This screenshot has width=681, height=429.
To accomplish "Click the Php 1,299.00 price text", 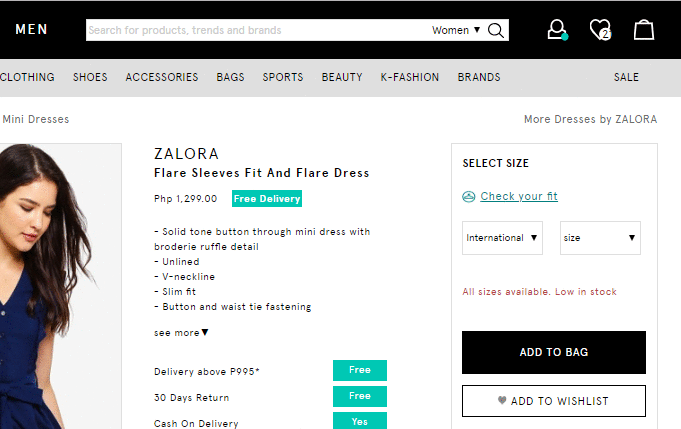I will [185, 199].
